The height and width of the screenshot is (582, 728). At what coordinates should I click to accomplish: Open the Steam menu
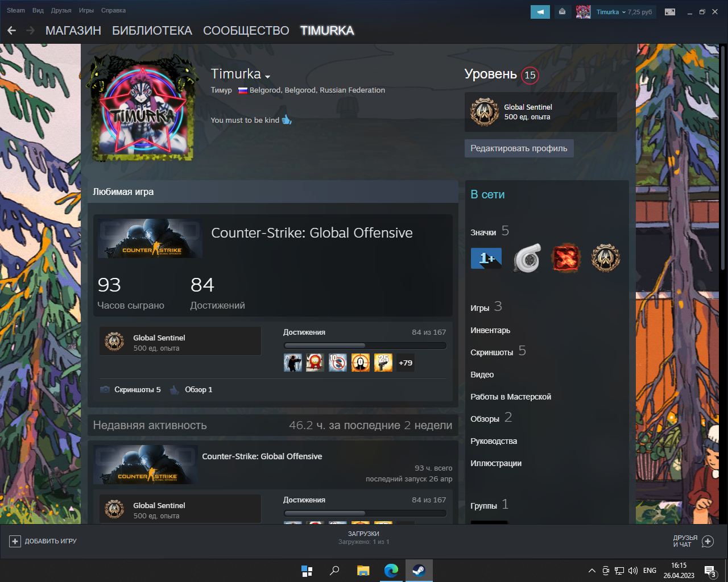coord(16,10)
